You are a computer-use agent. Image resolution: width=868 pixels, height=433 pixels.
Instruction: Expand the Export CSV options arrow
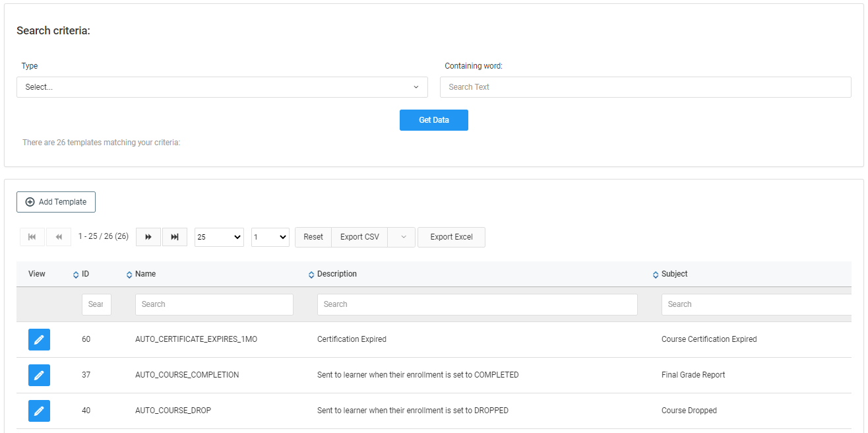click(x=403, y=237)
